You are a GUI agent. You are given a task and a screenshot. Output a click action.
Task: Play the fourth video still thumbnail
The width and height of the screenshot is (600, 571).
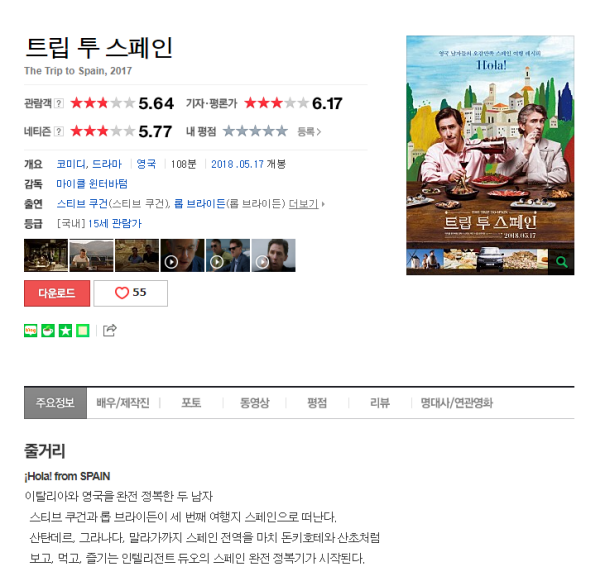tap(183, 255)
